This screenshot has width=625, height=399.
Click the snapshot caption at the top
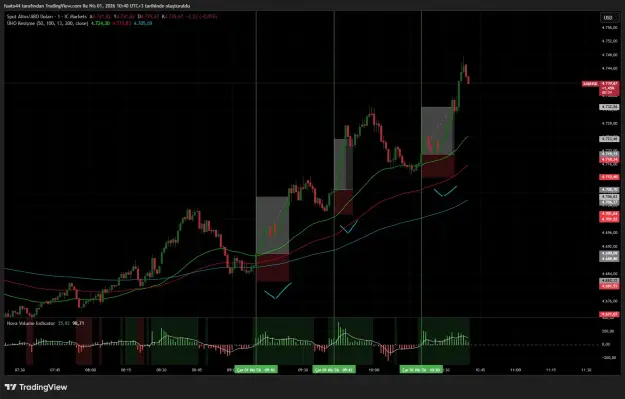pyautogui.click(x=97, y=6)
